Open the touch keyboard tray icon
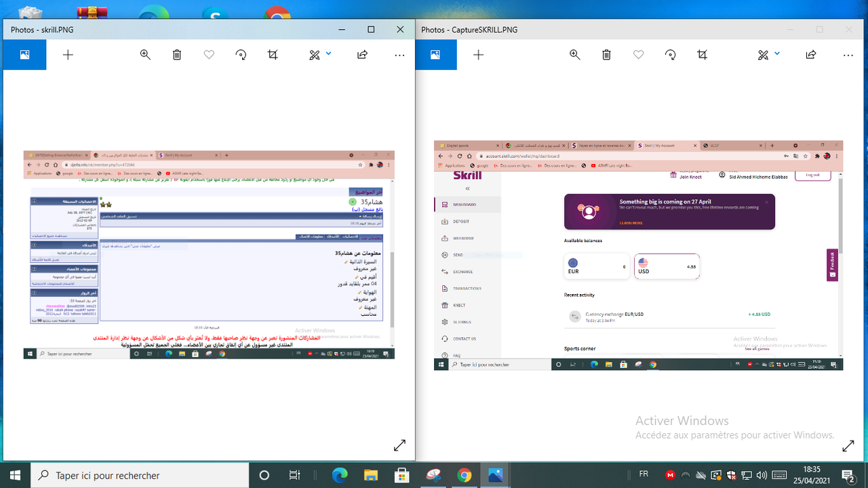 click(x=779, y=475)
